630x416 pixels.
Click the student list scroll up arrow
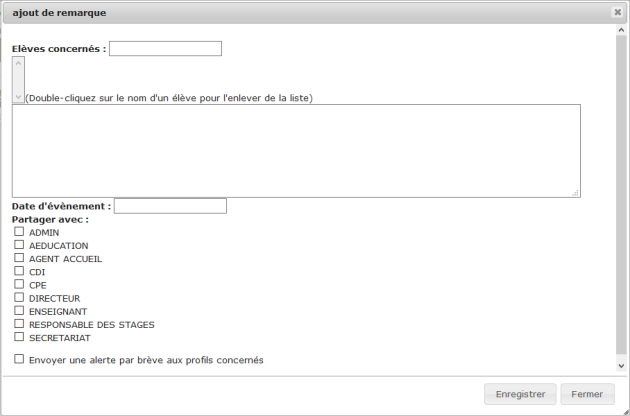tap(18, 62)
